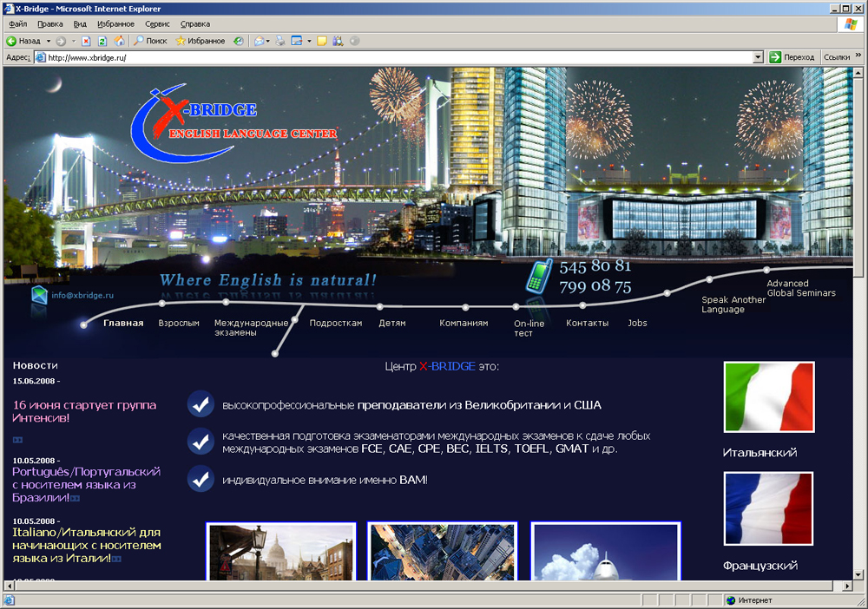
Task: Open the Назад history dropdown arrow
Action: tap(49, 41)
